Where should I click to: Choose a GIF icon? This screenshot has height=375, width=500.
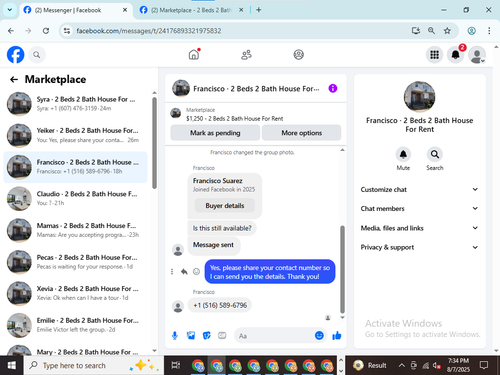pyautogui.click(x=222, y=335)
